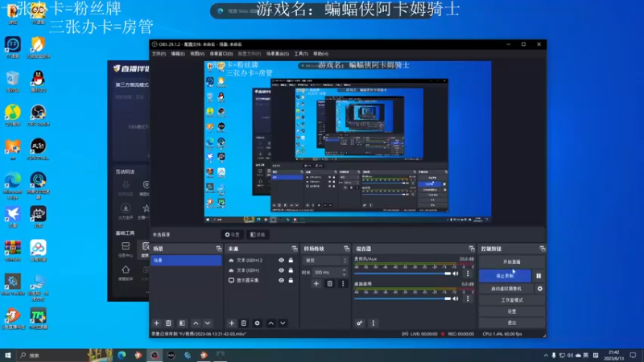The width and height of the screenshot is (644, 362).
Task: Open the Windows Start menu
Action: click(x=7, y=356)
